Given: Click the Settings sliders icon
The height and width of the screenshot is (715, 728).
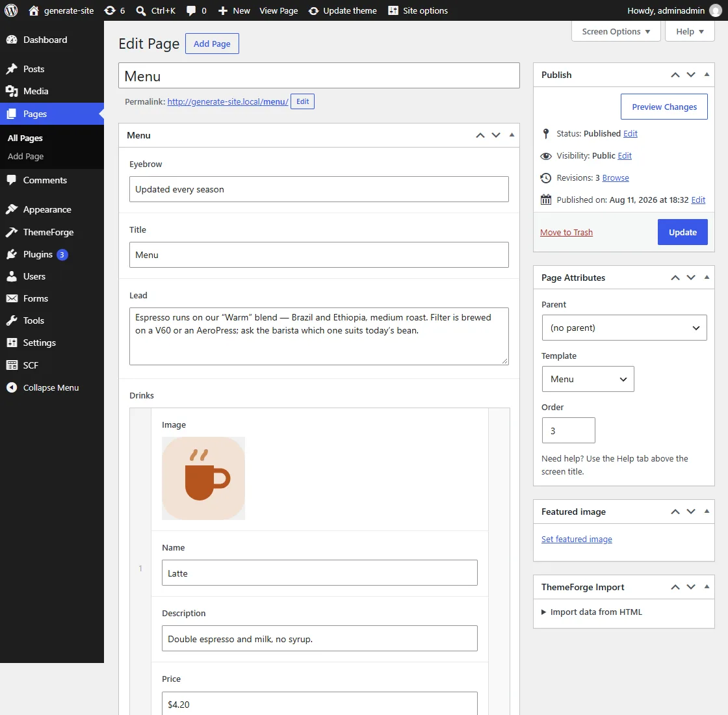Looking at the screenshot, I should (12, 343).
